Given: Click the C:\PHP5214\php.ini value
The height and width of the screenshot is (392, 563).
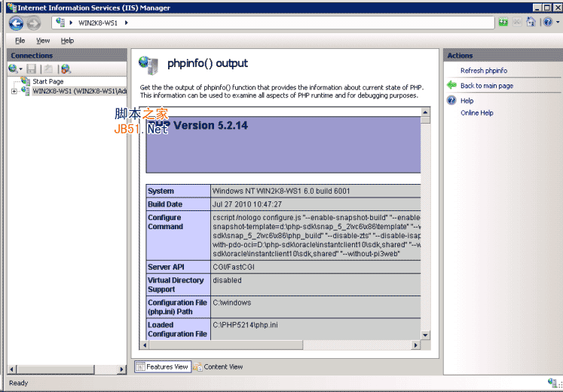Looking at the screenshot, I should pyautogui.click(x=245, y=325).
